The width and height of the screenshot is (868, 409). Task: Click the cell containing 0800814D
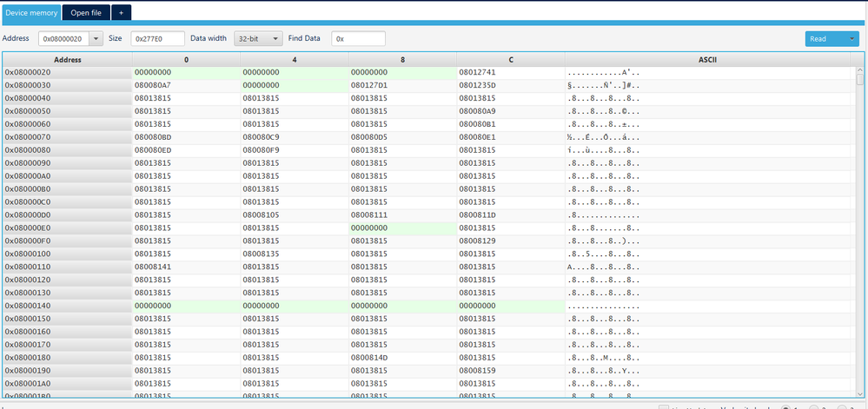[402, 358]
